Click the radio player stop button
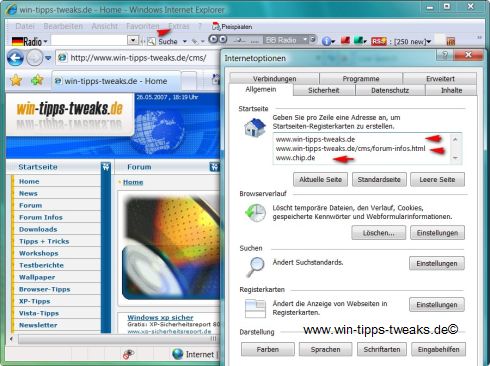The image size is (490, 366). click(223, 40)
